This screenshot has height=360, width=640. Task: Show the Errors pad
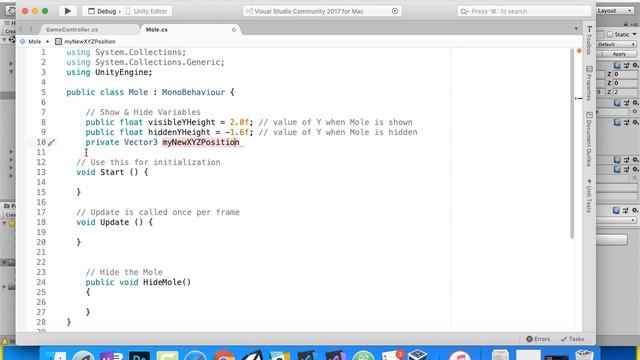coord(538,339)
